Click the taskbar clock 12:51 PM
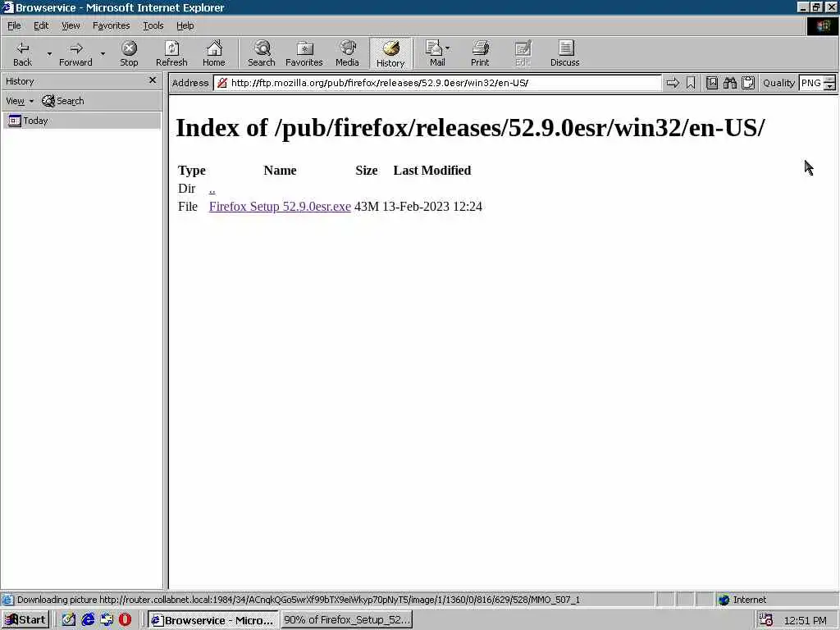840x630 pixels. (805, 620)
